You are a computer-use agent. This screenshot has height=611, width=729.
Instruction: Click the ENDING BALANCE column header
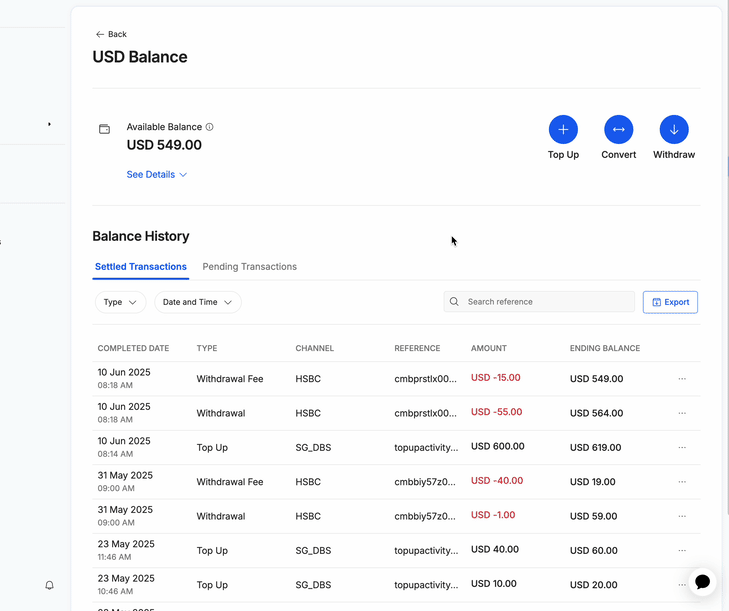[605, 348]
